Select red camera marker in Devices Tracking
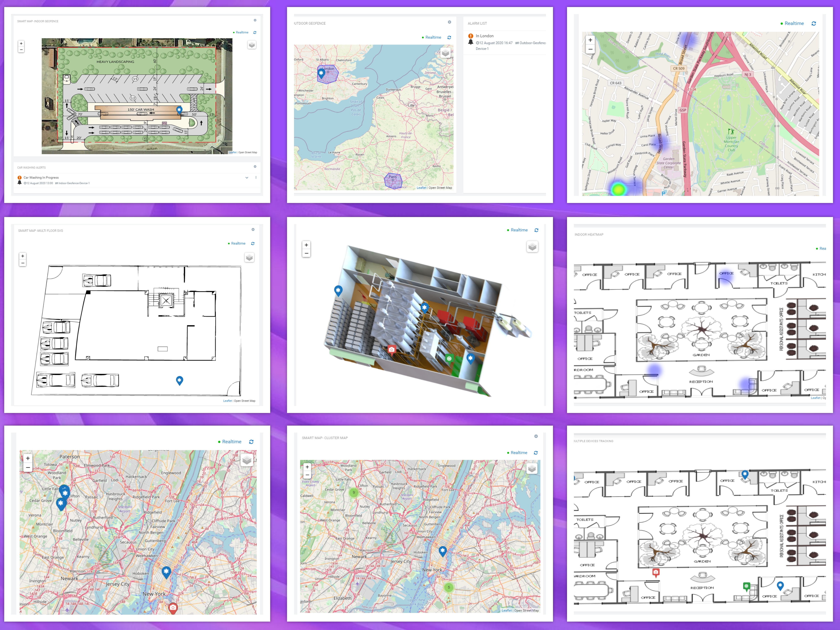The height and width of the screenshot is (630, 840). [656, 573]
